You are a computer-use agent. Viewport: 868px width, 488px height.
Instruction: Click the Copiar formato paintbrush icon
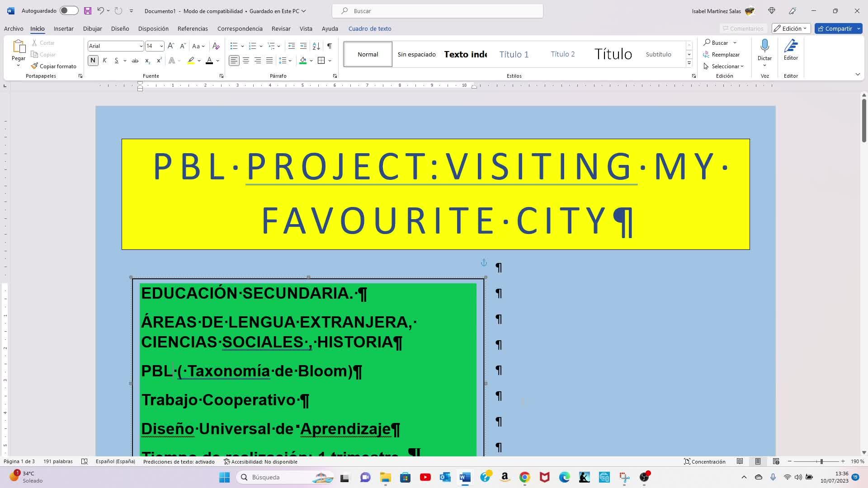tap(34, 66)
